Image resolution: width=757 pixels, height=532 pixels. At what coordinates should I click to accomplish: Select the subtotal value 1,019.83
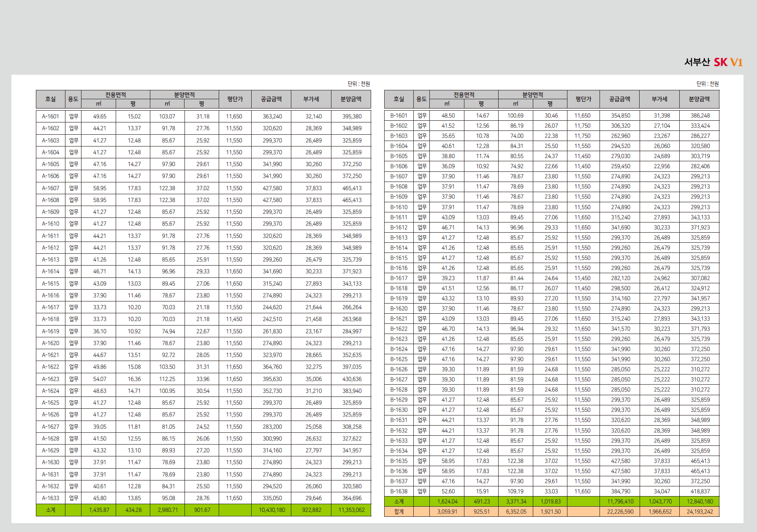coord(551,502)
